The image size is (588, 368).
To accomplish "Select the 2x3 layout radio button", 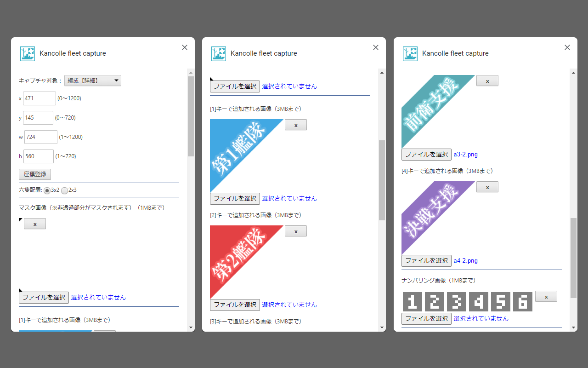I will coord(64,190).
